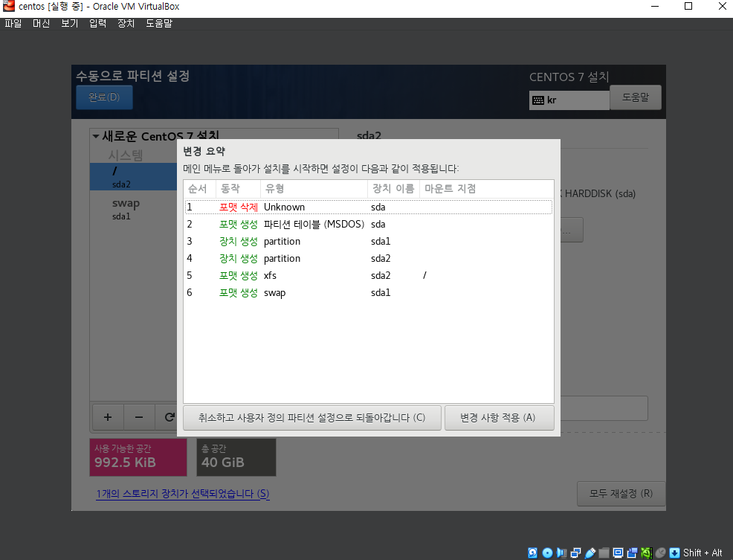Click the 마운트 지점 column header
The height and width of the screenshot is (560, 733).
[487, 189]
